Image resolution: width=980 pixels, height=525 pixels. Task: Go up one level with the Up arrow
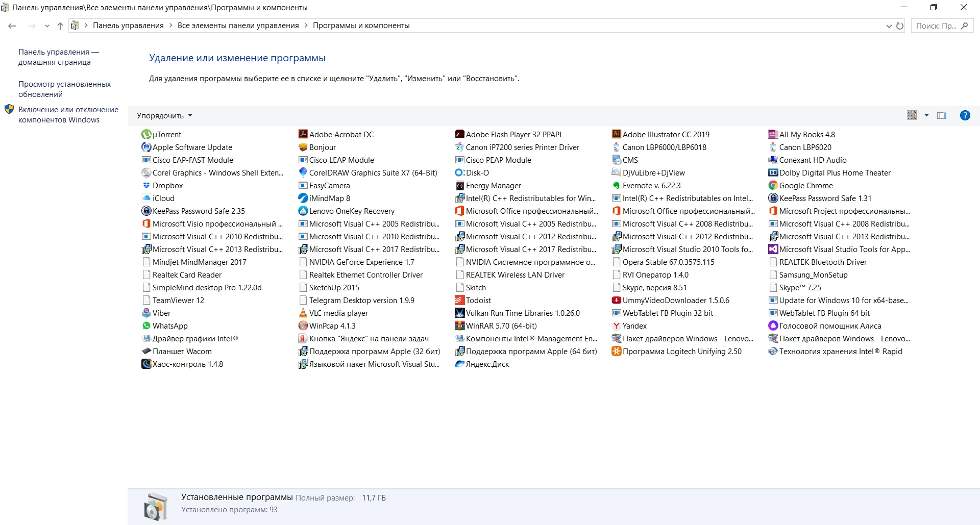60,26
